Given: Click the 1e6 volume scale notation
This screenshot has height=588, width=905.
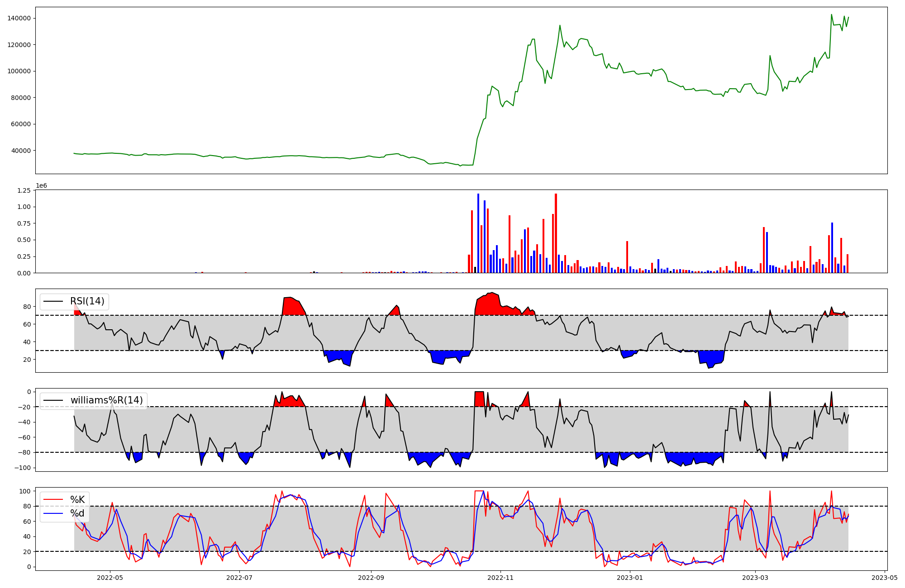Looking at the screenshot, I should click(41, 186).
